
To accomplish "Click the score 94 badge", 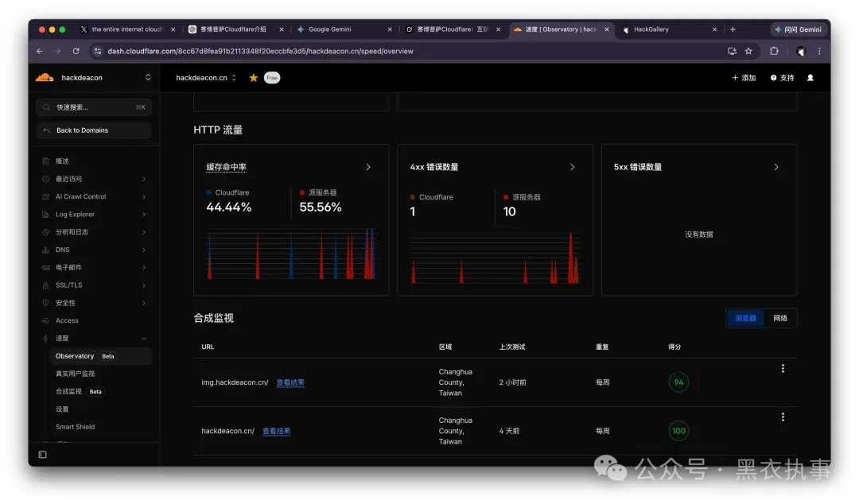I will click(678, 382).
